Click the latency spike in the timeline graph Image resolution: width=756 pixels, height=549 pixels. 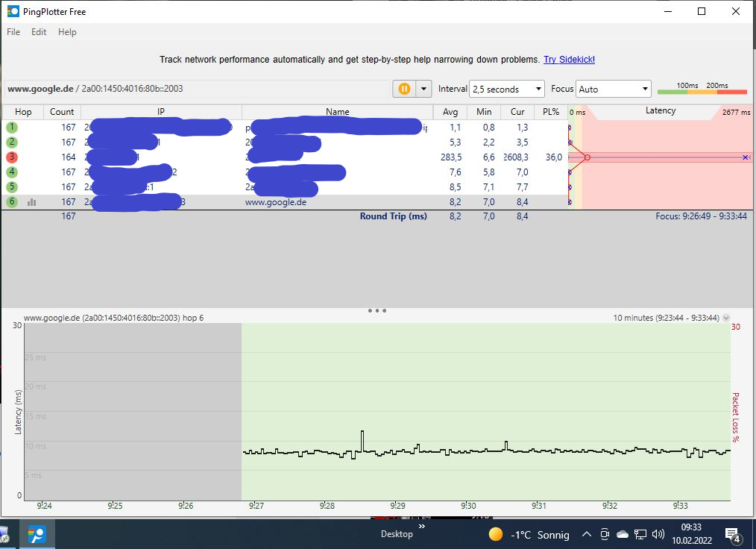click(x=362, y=440)
